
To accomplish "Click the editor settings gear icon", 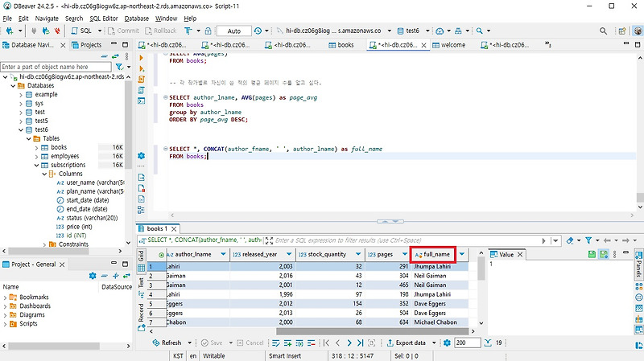I will tap(142, 156).
